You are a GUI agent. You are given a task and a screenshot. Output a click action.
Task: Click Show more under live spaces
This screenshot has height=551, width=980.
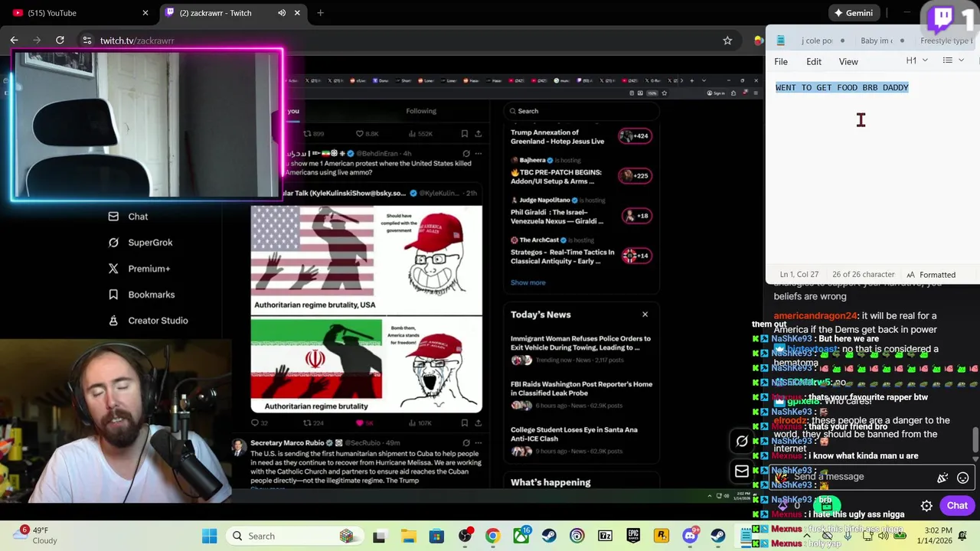(x=528, y=282)
